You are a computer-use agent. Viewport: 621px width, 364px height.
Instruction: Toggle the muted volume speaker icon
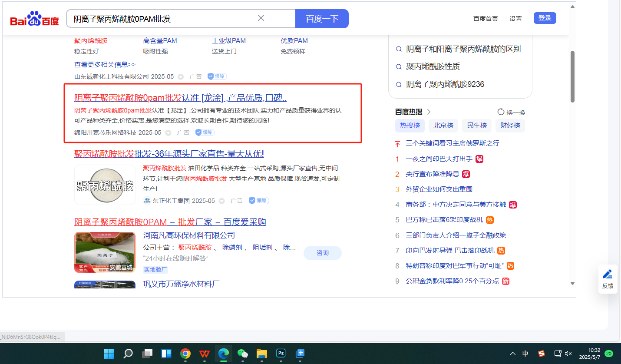[568, 354]
